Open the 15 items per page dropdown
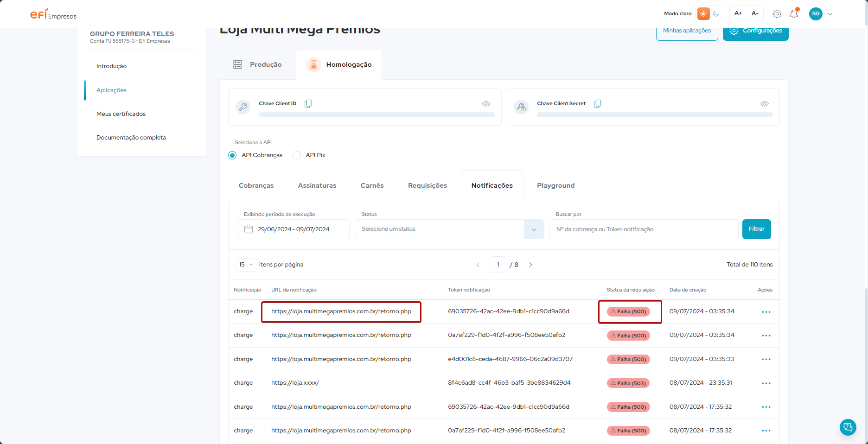Viewport: 868px width, 444px height. pyautogui.click(x=246, y=265)
